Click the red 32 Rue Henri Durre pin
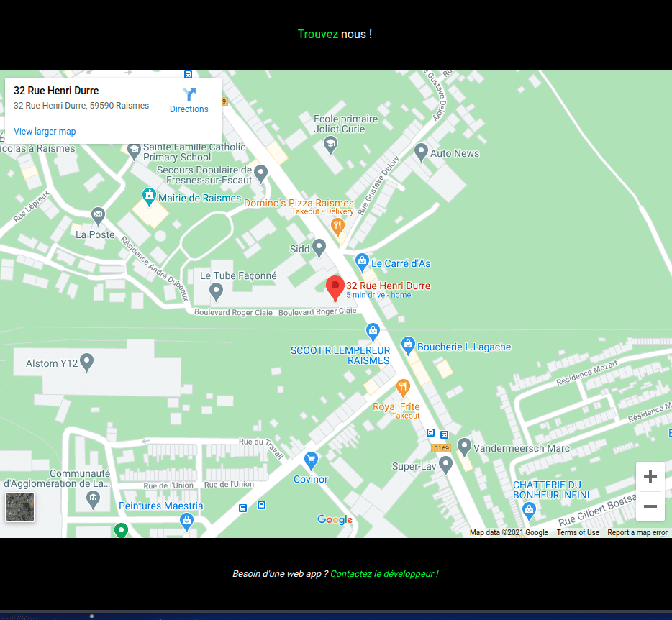Image resolution: width=672 pixels, height=620 pixels. click(x=335, y=288)
